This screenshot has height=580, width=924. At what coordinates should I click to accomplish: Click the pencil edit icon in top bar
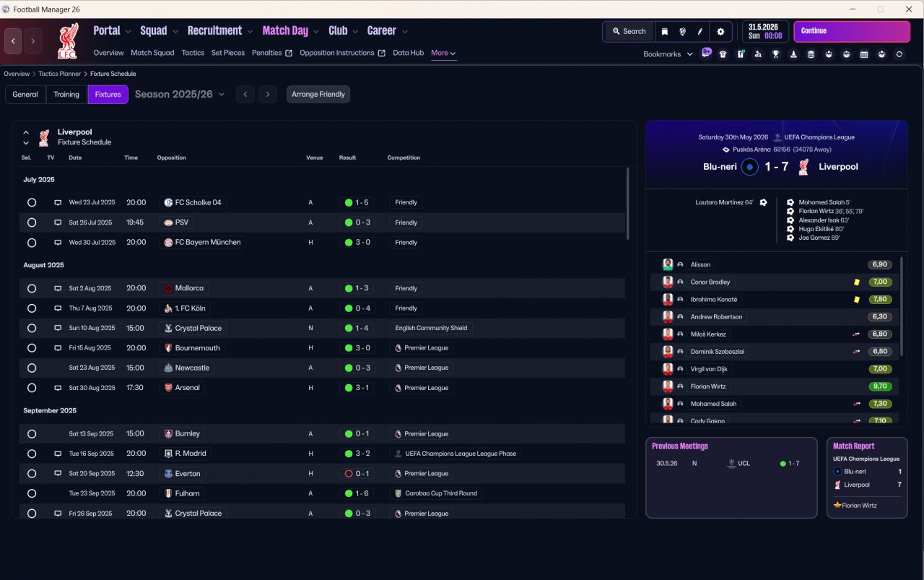(x=699, y=31)
